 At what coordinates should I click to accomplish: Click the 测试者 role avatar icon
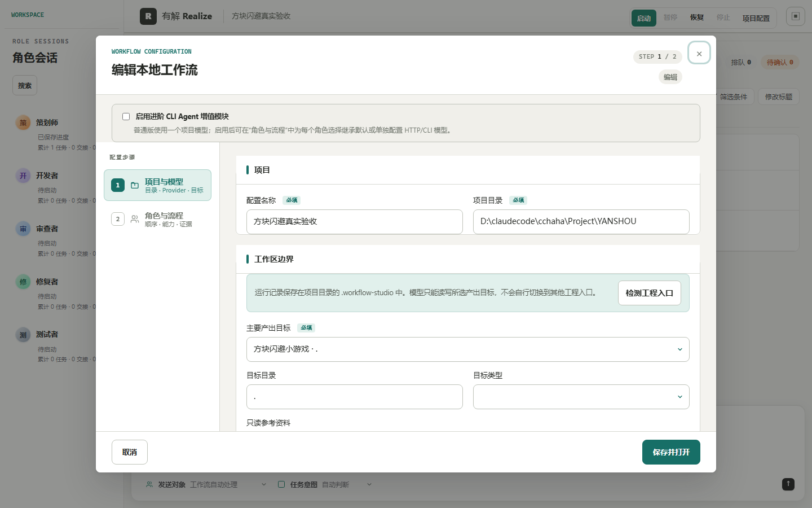pos(23,335)
